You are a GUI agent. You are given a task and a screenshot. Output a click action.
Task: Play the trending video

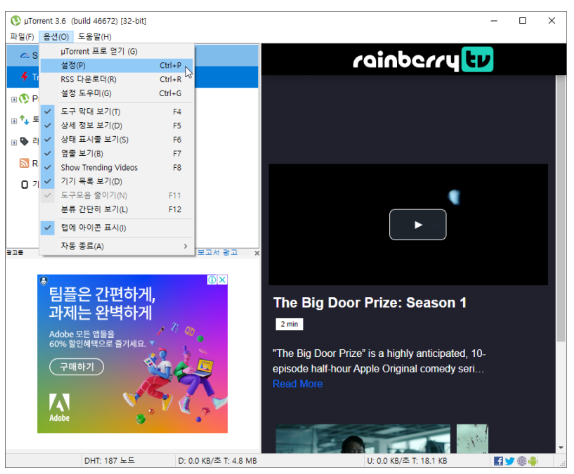(418, 224)
